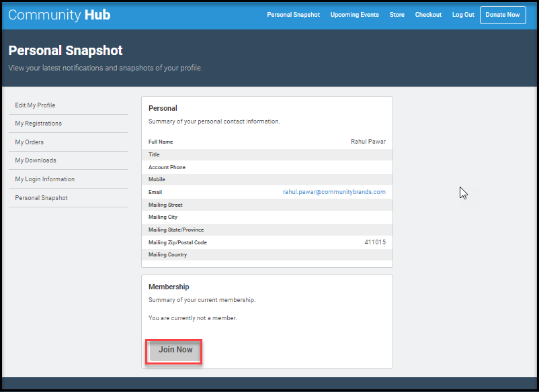Click the Join Now membership button
This screenshot has width=539, height=392.
[175, 350]
